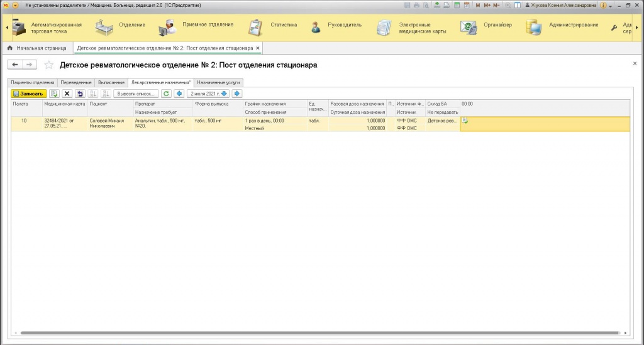Select the ward number 10 cell
The height and width of the screenshot is (345, 644).
pyautogui.click(x=26, y=123)
